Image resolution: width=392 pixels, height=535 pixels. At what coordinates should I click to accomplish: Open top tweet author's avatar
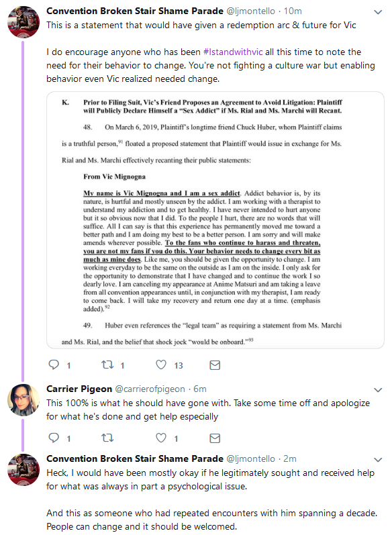[x=23, y=22]
